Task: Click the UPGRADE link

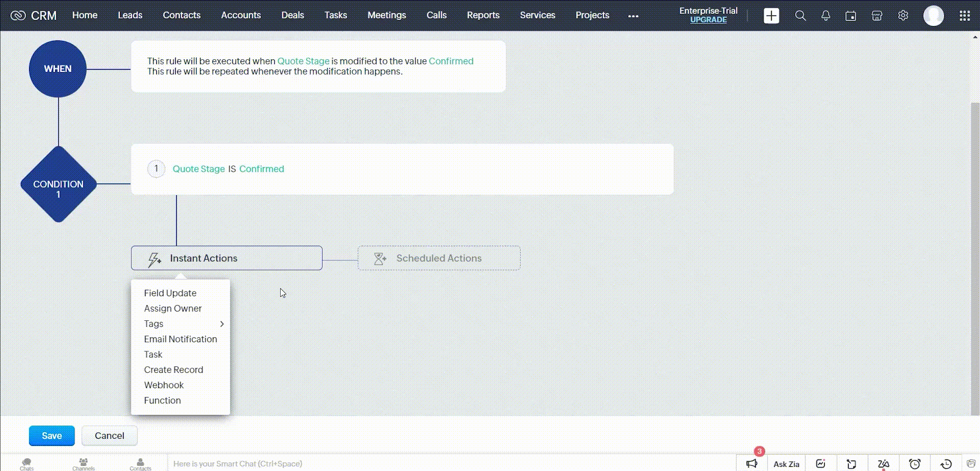Action: [708, 20]
